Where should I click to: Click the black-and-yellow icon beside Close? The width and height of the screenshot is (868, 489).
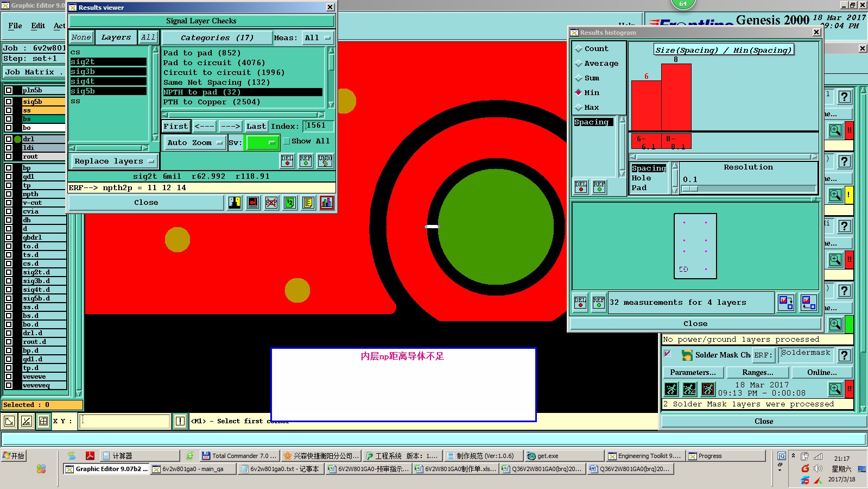[235, 203]
